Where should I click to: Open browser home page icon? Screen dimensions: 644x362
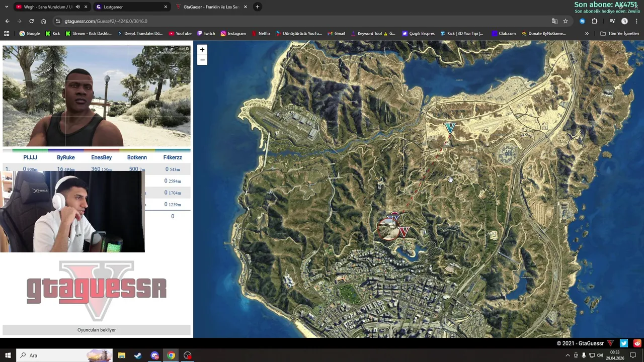43,21
